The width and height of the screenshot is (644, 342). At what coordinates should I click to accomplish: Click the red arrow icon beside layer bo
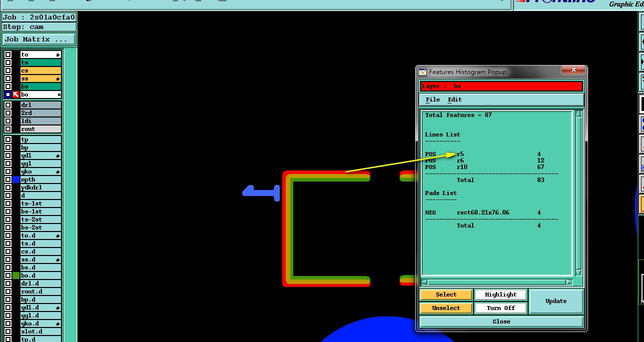[16, 94]
